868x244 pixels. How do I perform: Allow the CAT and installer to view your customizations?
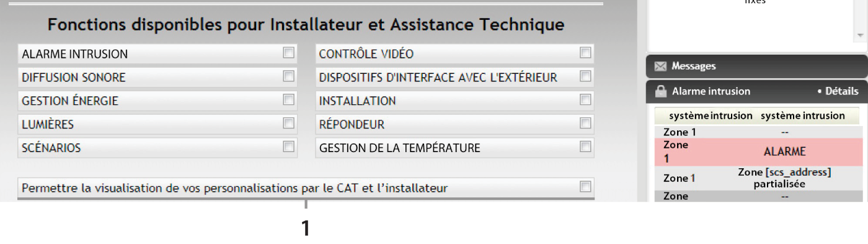pos(585,186)
